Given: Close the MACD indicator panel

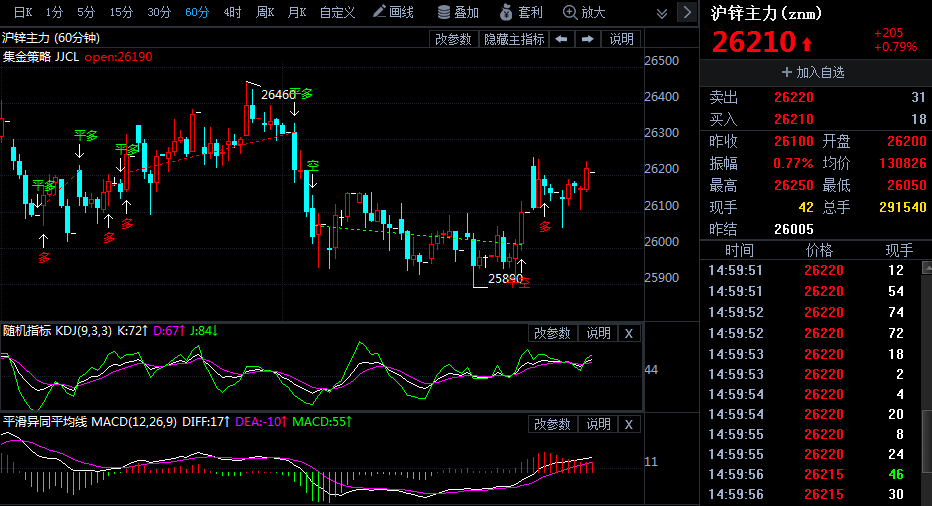Looking at the screenshot, I should 628,424.
